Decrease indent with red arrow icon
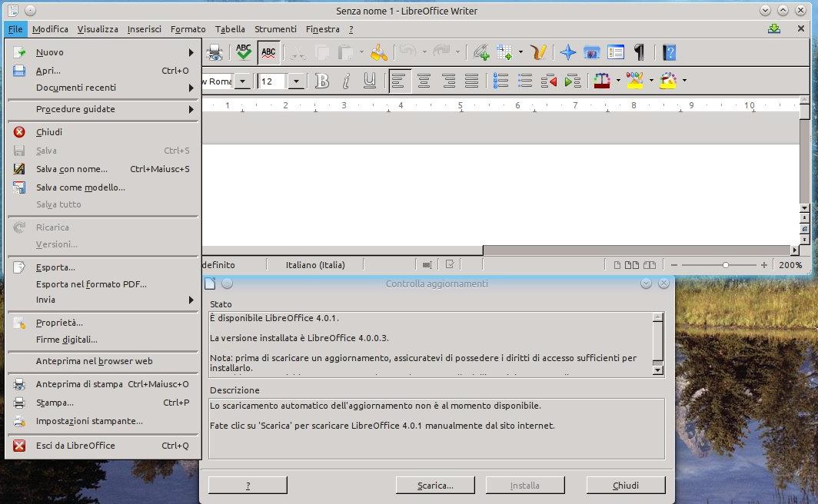This screenshot has width=818, height=504. click(549, 81)
